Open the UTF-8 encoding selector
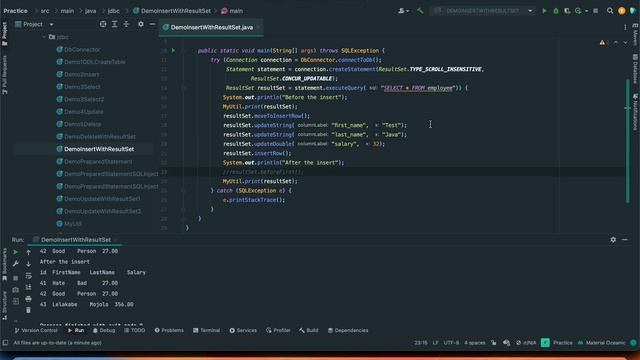The height and width of the screenshot is (360, 640). tap(451, 343)
